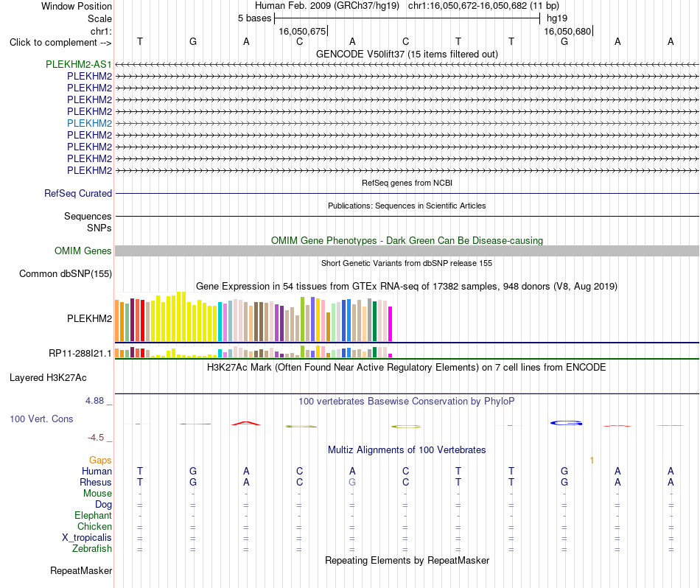Select the light-blue highlighted PLEKHM2 transcript label
Screen dimensions: 700x588
(89, 123)
